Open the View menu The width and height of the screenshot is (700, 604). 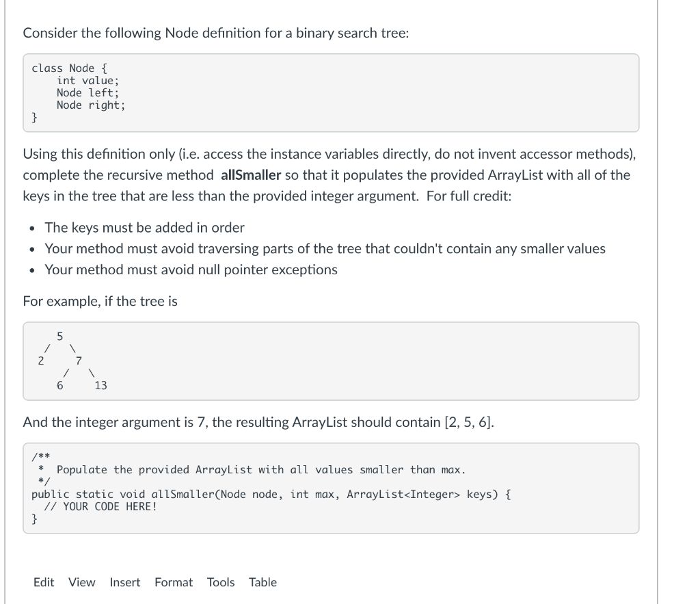pos(81,582)
